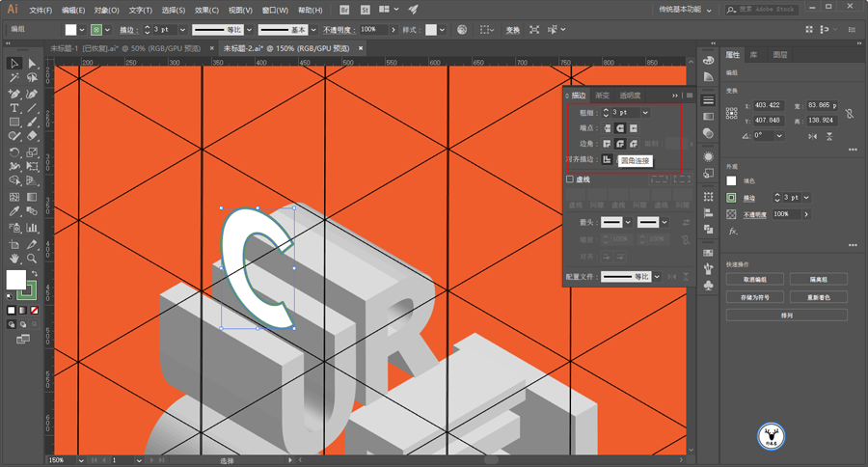
Task: Open rotation angle dropdown in Transform
Action: (x=779, y=136)
